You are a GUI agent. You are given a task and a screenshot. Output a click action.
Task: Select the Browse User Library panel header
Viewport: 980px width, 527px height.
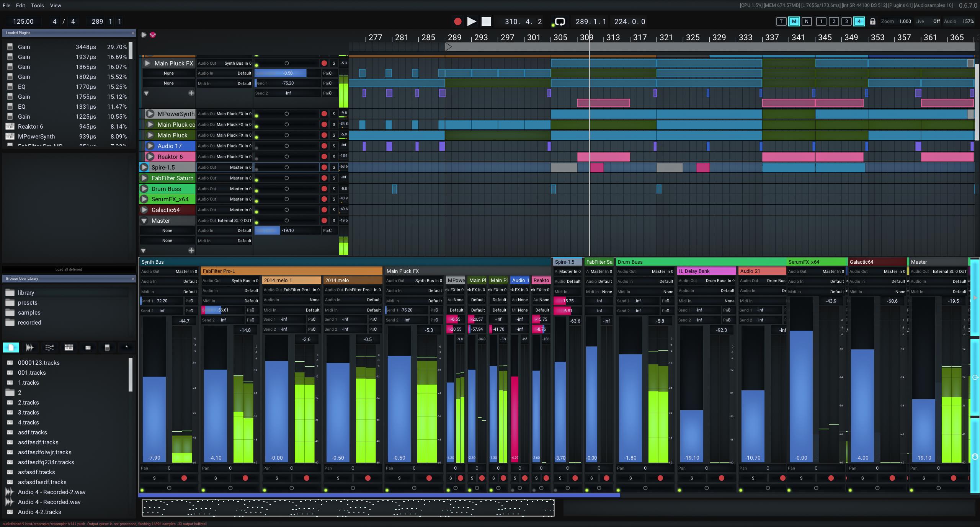69,279
